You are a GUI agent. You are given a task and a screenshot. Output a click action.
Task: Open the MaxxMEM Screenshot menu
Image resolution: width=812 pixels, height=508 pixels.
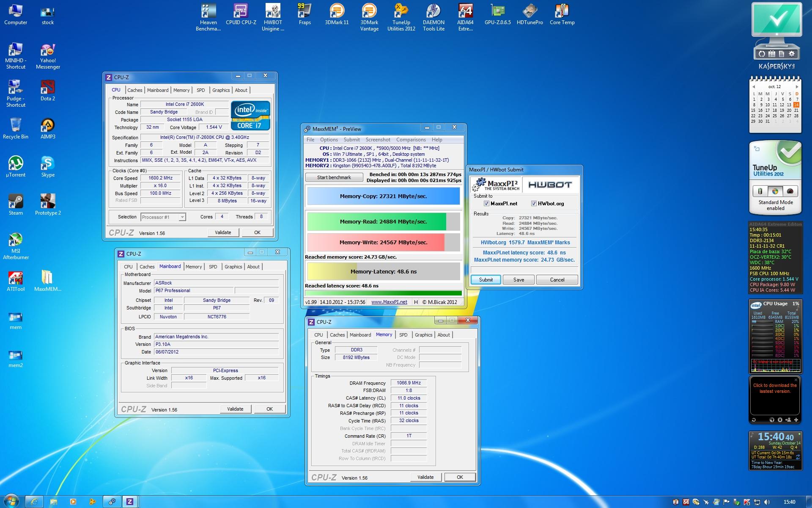pyautogui.click(x=378, y=140)
